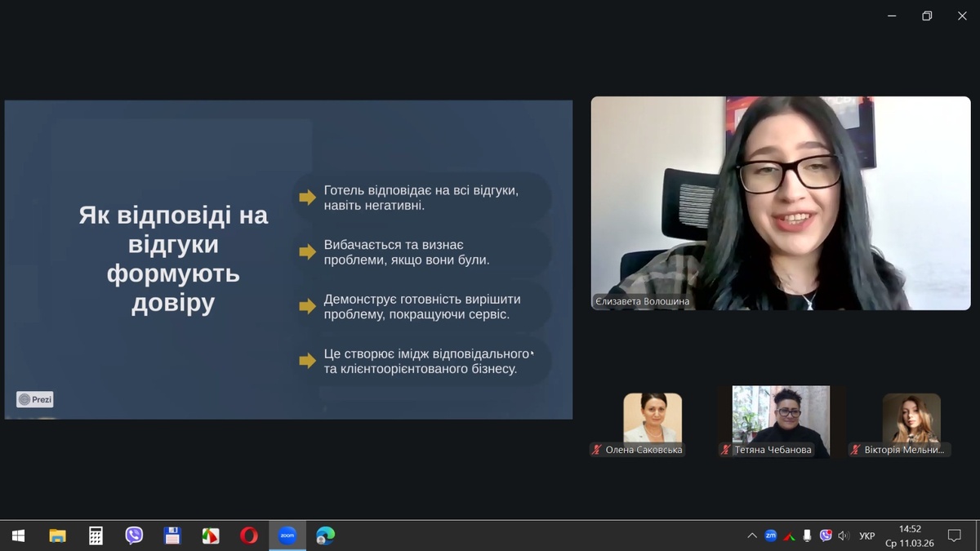Click the Prezi logo badge on the slide

point(35,399)
